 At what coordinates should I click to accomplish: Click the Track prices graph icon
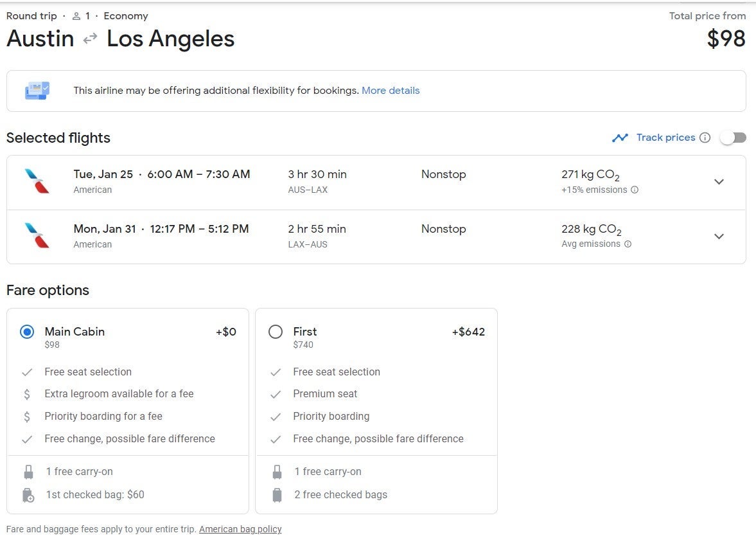620,138
